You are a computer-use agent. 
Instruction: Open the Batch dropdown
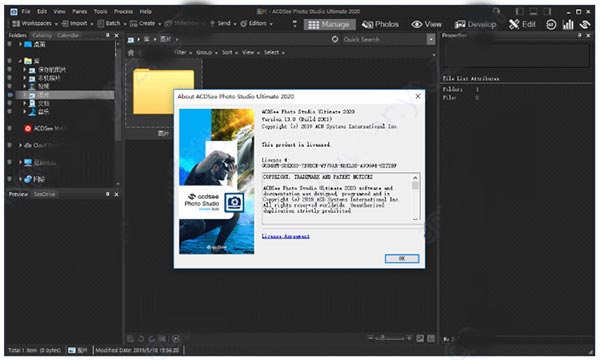click(112, 24)
